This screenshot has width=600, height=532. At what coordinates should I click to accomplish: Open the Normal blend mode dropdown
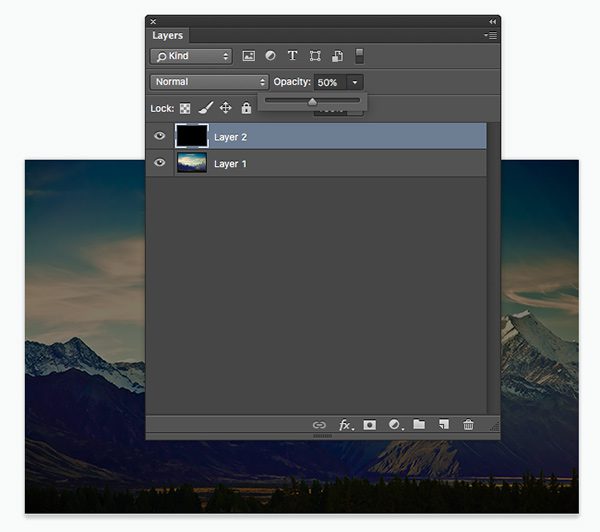coord(209,82)
